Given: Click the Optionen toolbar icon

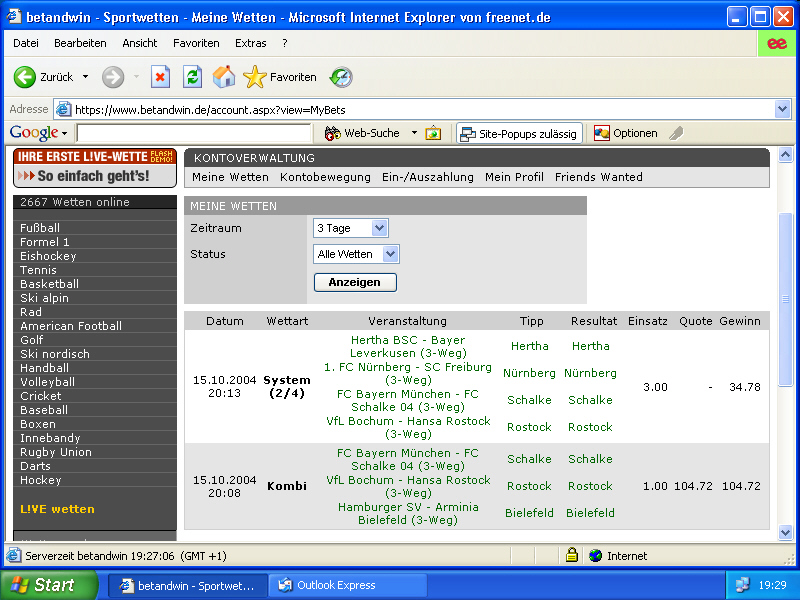Looking at the screenshot, I should 602,134.
